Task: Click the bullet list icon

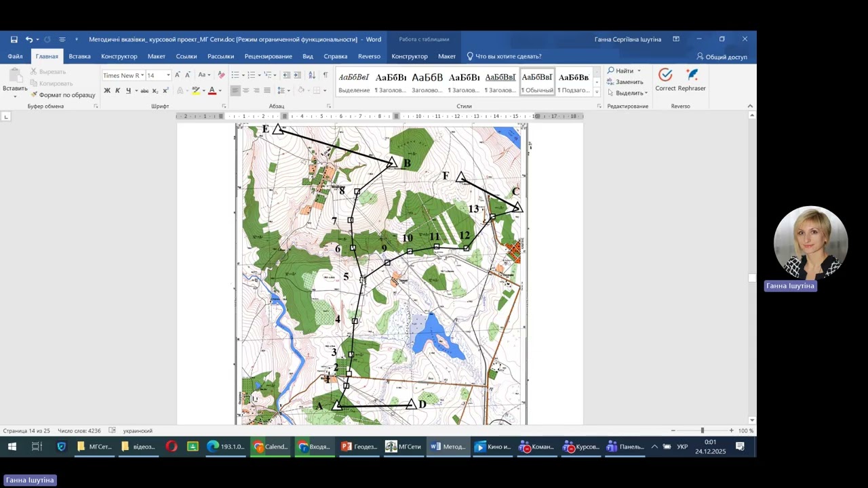Action: (x=237, y=75)
